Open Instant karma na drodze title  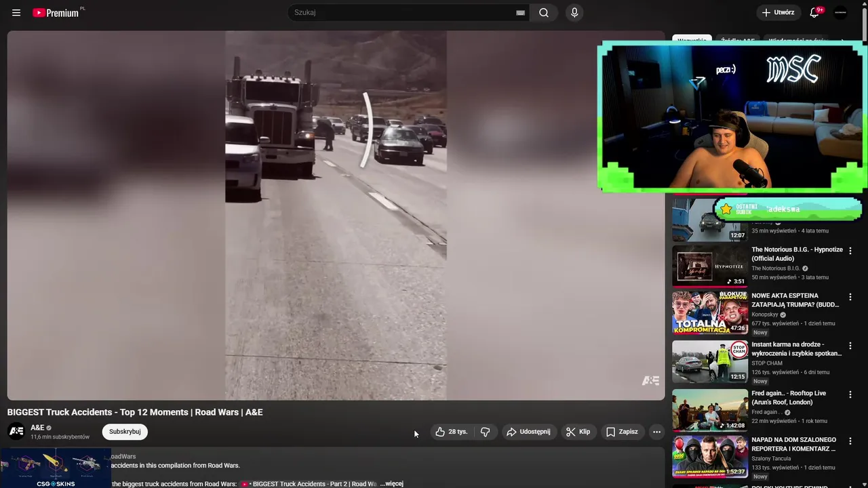797,349
